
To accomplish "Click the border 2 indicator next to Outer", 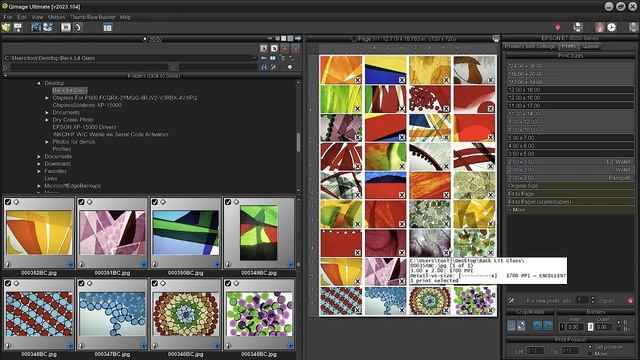I will click(x=590, y=327).
